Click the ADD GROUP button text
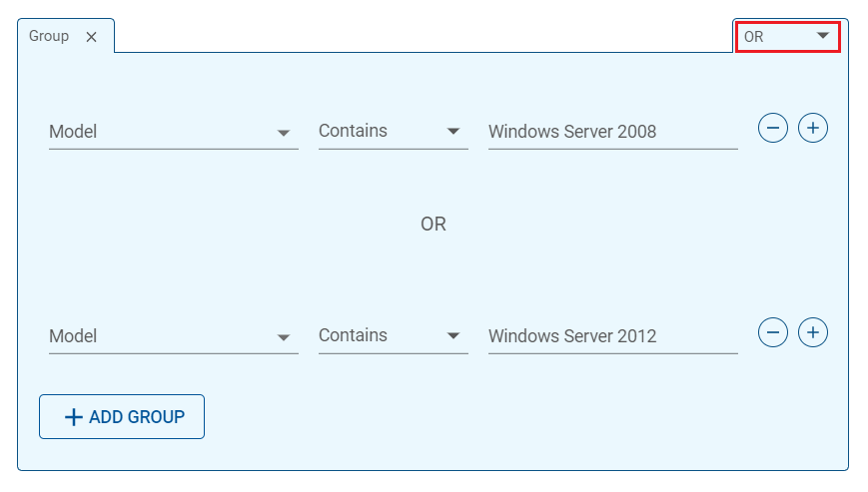Image resolution: width=868 pixels, height=492 pixels. click(137, 417)
